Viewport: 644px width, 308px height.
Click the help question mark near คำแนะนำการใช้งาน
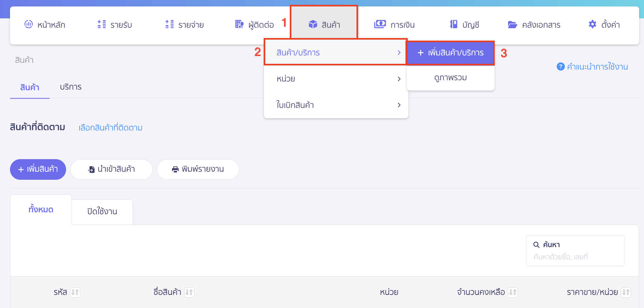point(561,67)
